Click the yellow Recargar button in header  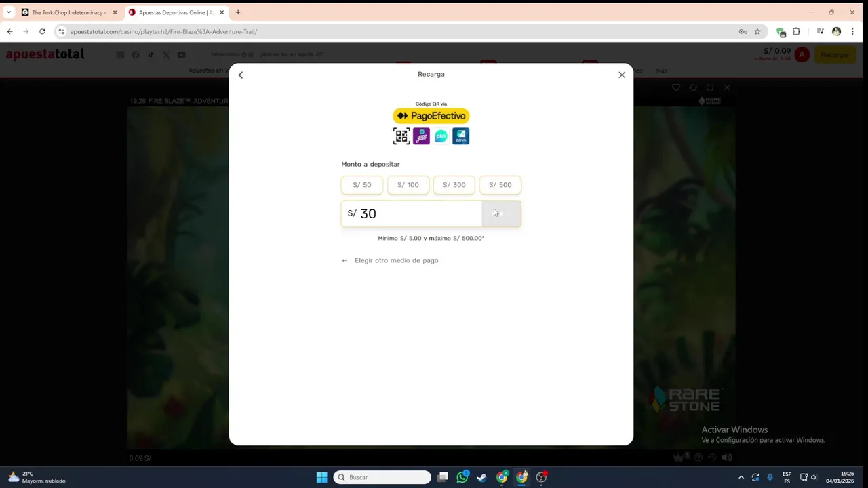pos(835,55)
